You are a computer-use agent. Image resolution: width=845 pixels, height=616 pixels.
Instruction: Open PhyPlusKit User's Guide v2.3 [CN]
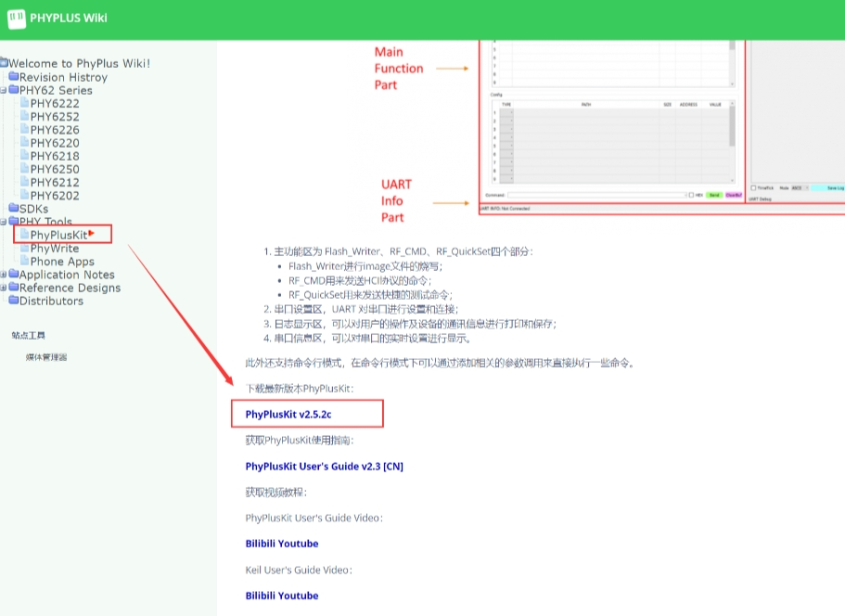tap(325, 467)
